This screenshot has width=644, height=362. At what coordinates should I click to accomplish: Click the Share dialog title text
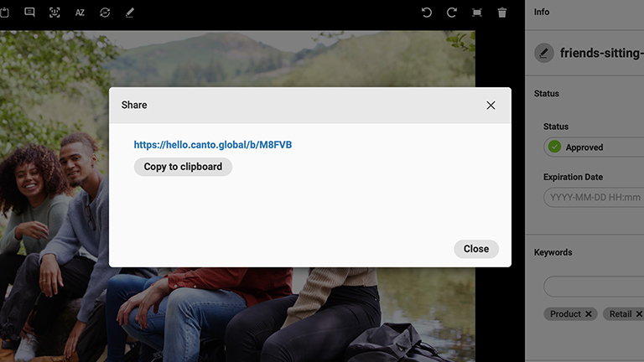[x=134, y=105]
